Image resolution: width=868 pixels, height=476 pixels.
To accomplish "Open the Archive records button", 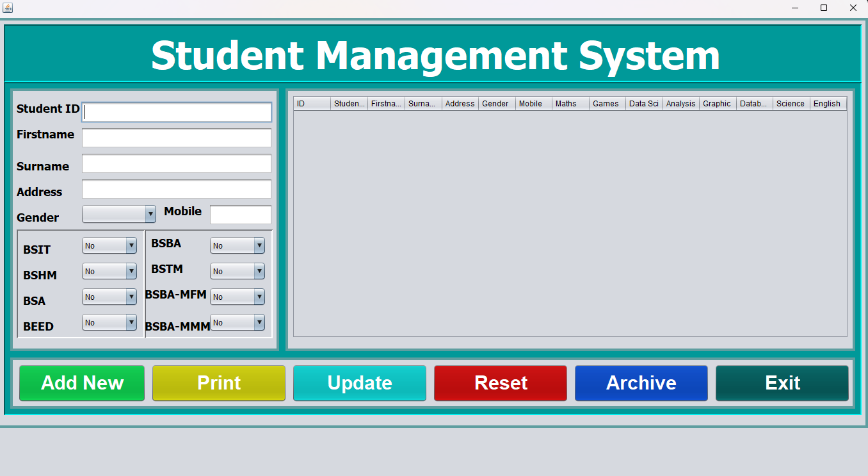I will click(x=641, y=383).
